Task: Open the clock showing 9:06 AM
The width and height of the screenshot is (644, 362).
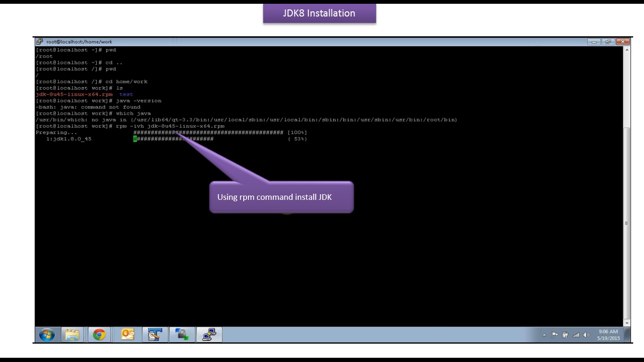Action: pos(608,335)
